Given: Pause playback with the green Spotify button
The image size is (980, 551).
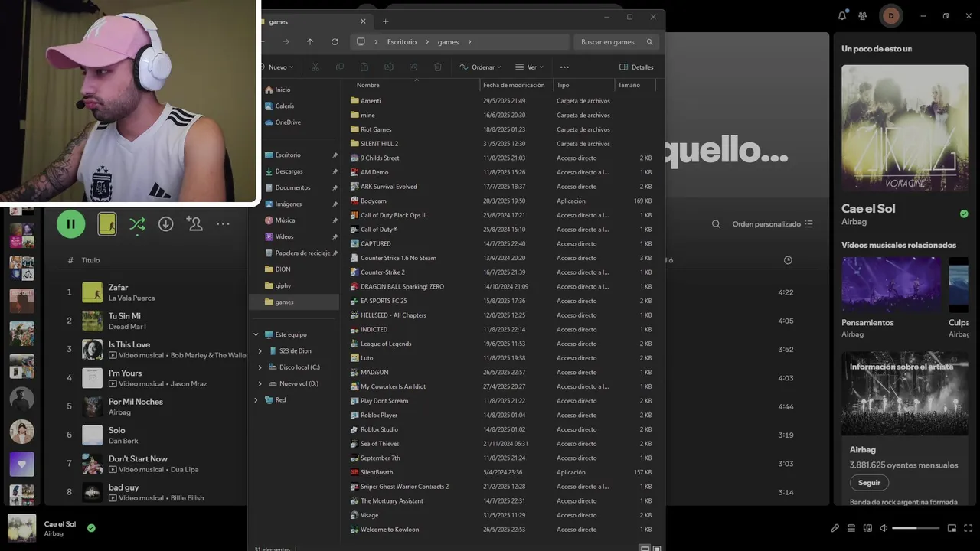Looking at the screenshot, I should tap(70, 224).
